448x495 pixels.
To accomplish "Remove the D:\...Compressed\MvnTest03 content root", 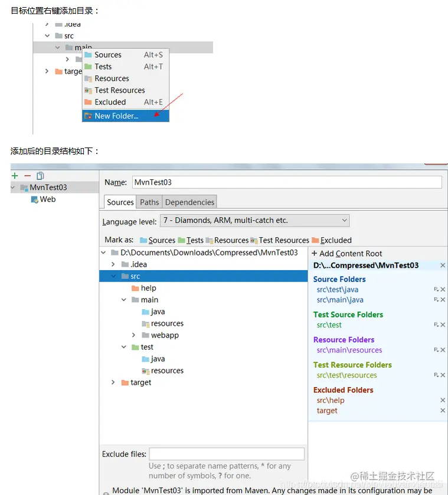I will point(443,265).
